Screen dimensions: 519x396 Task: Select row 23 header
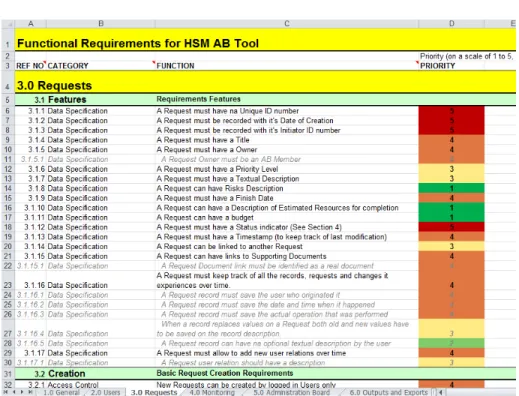tap(8, 280)
